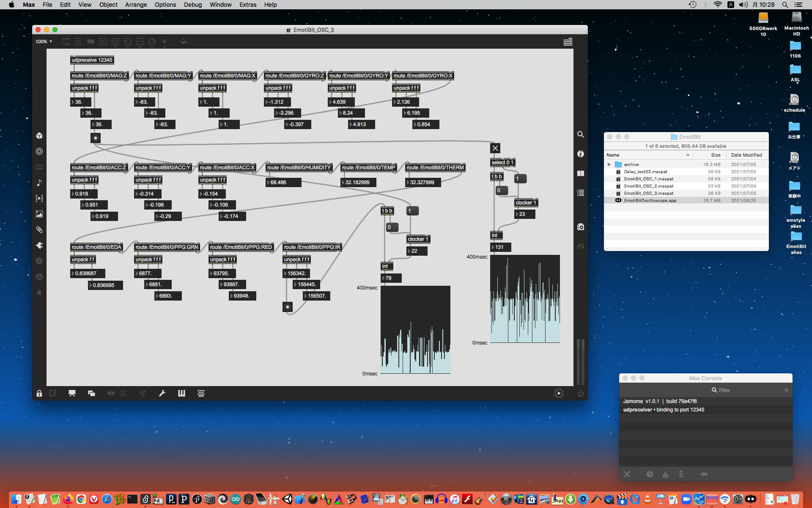Click the Name column sort arrow
Screen dimensions: 812x508
click(x=688, y=155)
